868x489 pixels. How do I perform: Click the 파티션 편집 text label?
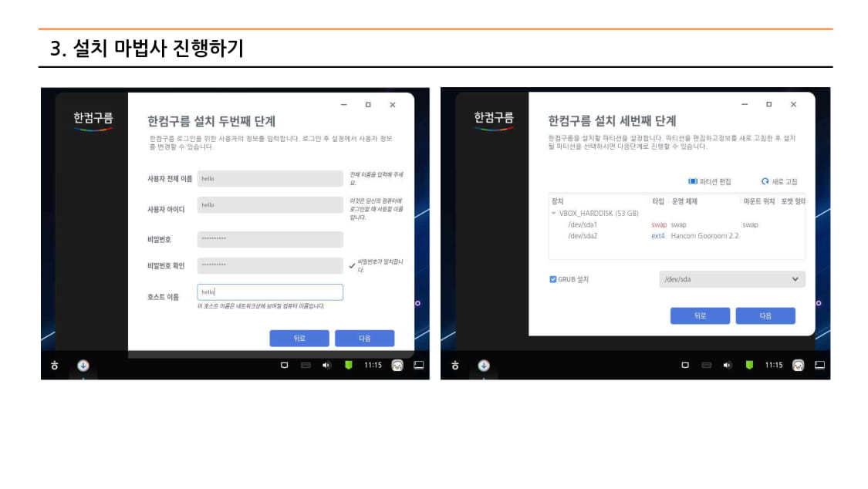[x=715, y=181]
